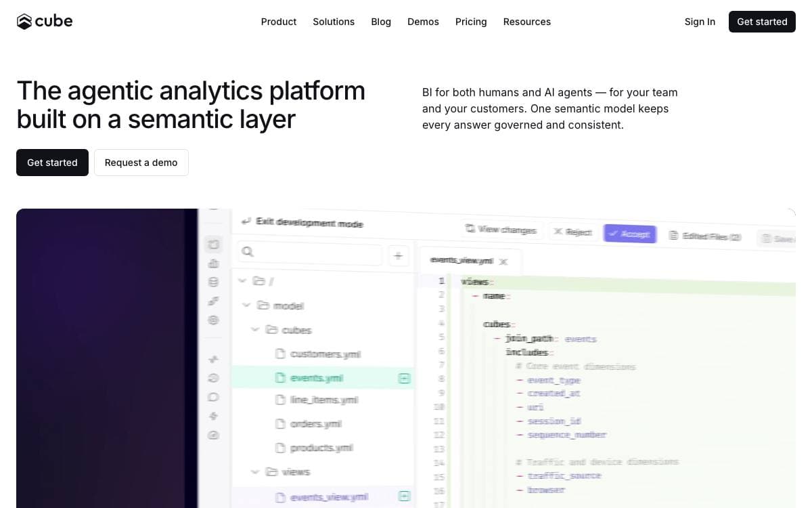Viewport: 812px width, 508px height.
Task: Click the plus add-file button
Action: [398, 255]
